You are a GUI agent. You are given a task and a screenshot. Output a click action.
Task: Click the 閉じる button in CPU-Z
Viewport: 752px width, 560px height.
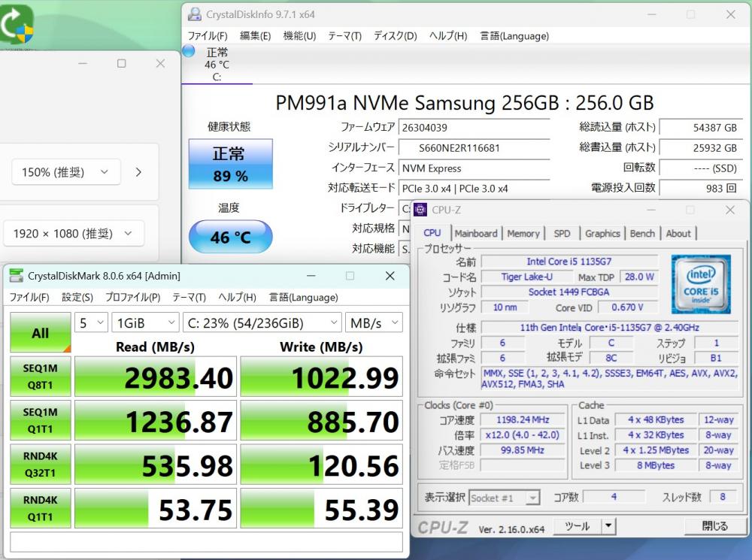(714, 526)
